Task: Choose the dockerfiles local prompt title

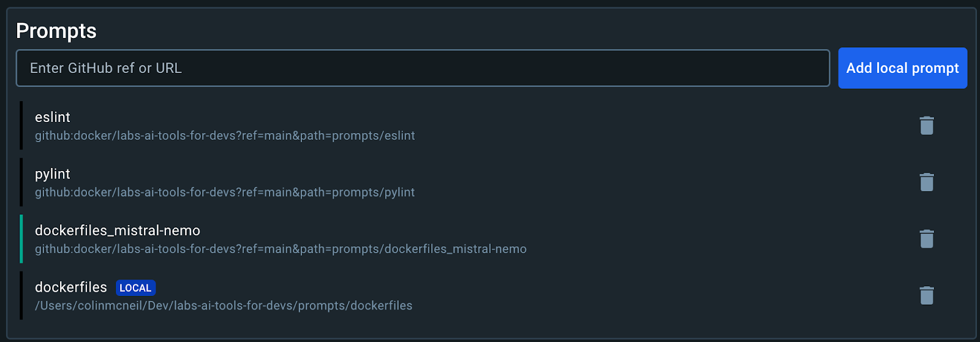Action: coord(71,287)
